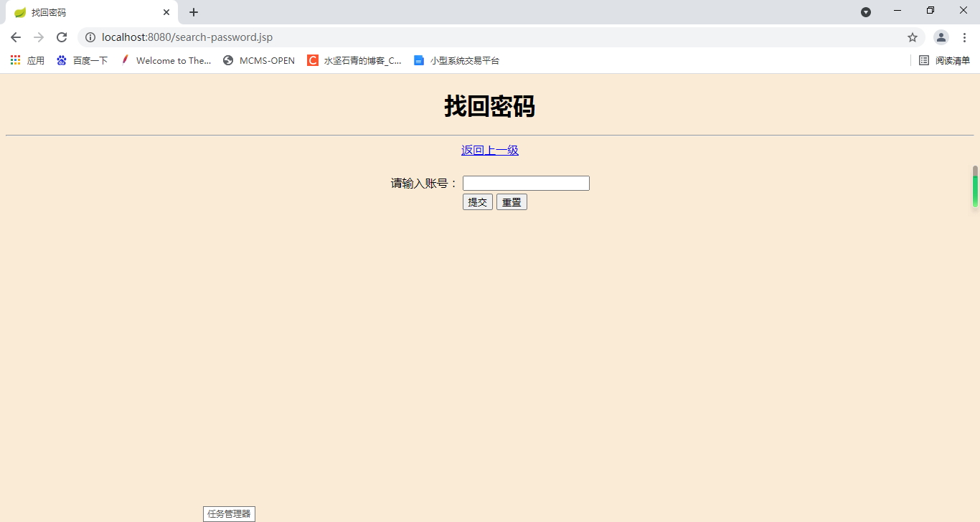980x522 pixels.
Task: Open the Welcome to The... bookmark
Action: point(166,60)
